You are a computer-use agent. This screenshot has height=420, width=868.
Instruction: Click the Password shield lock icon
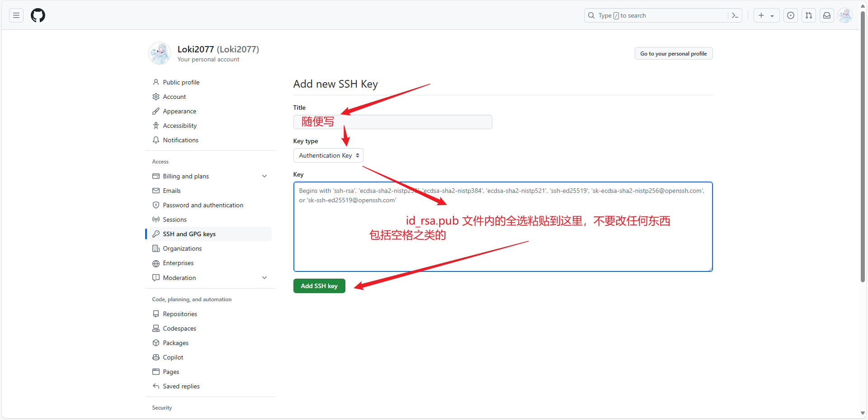156,205
